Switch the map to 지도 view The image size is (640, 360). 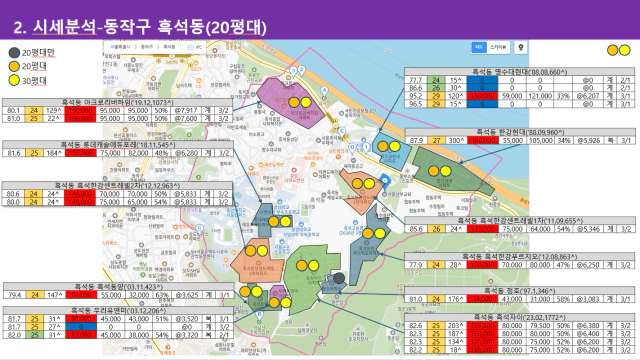coord(479,47)
